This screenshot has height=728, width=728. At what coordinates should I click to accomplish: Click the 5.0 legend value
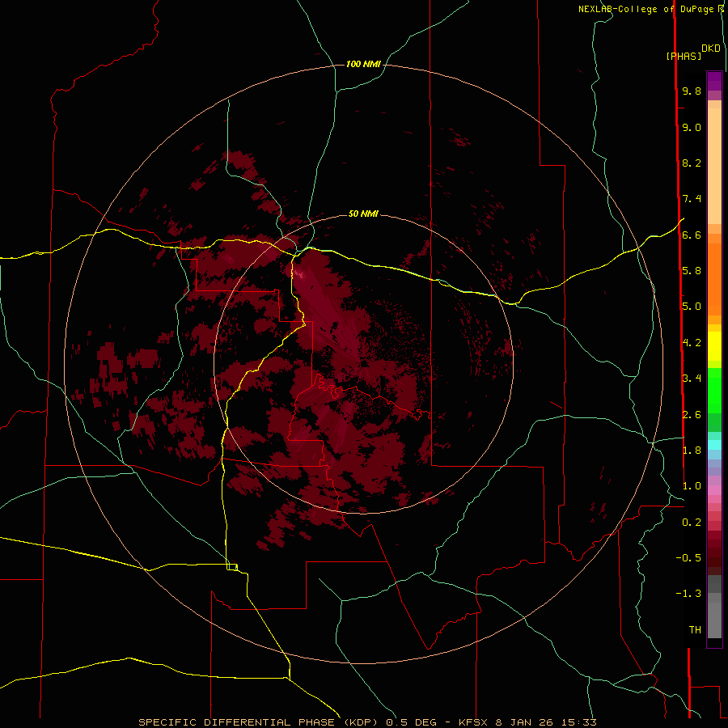(692, 307)
